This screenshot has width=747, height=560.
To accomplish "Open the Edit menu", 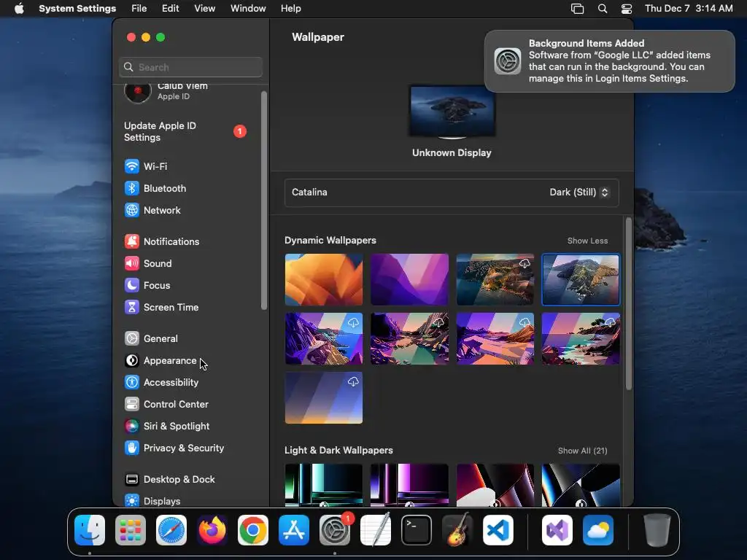I will pos(171,9).
